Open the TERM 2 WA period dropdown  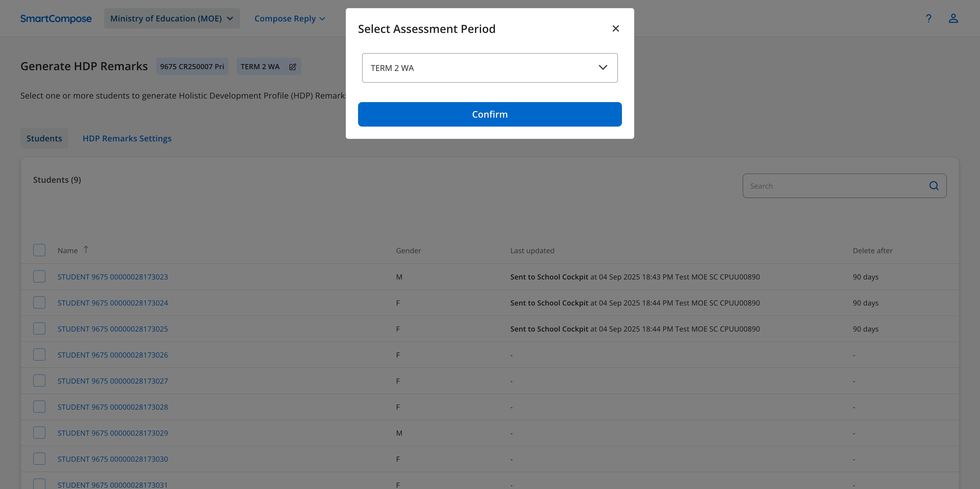[x=489, y=68]
